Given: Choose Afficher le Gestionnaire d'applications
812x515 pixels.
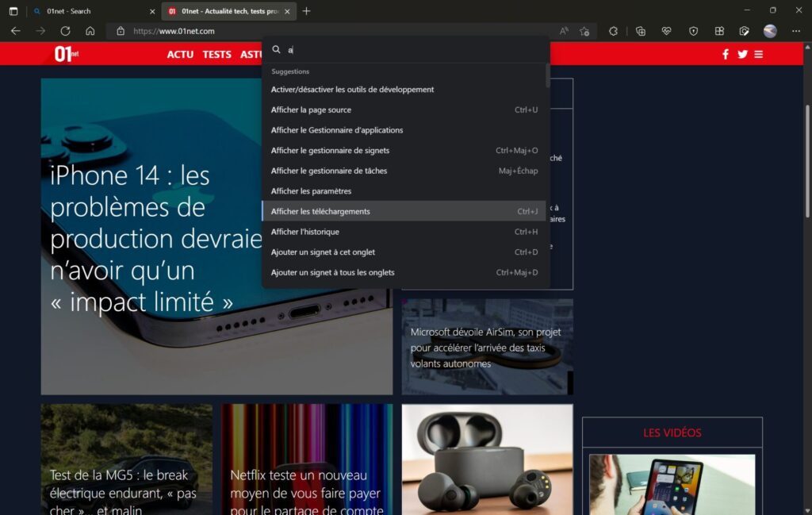Looking at the screenshot, I should click(404, 130).
